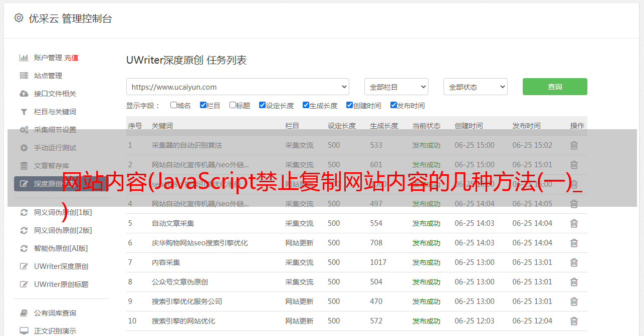The image size is (644, 336).
Task: Open 站点管理 in sidebar
Action: [48, 76]
